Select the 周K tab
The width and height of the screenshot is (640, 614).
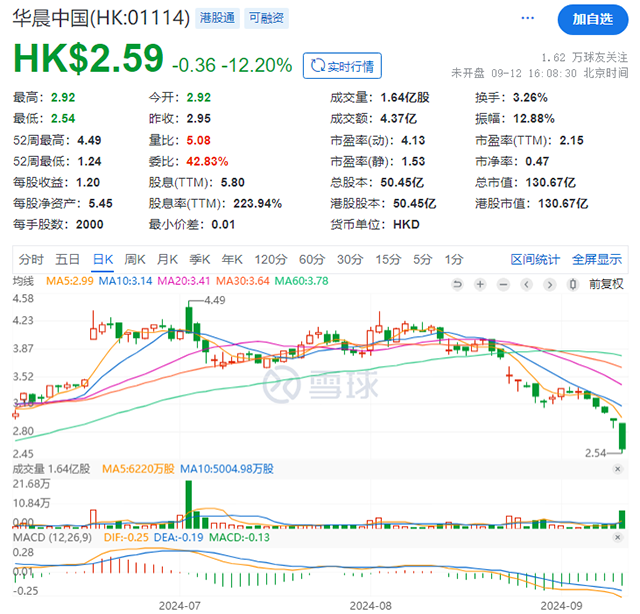click(135, 260)
